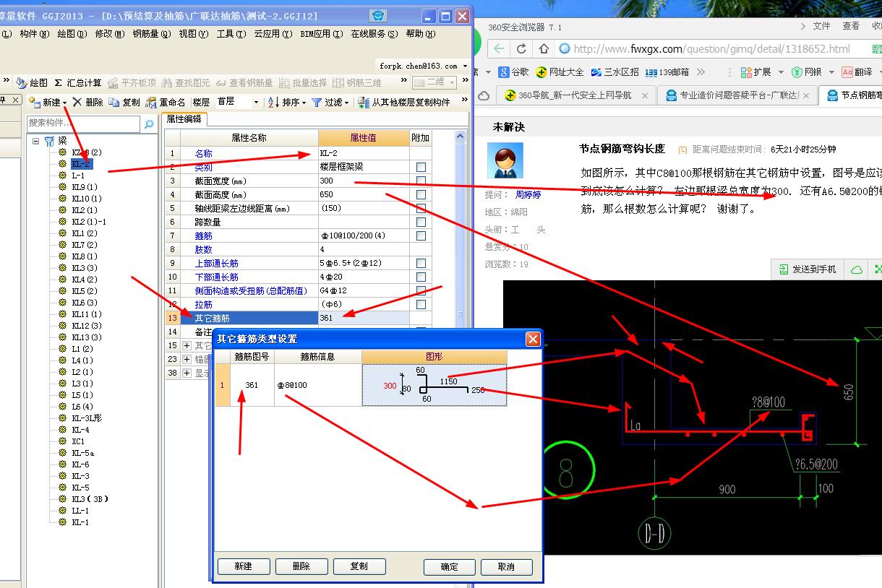
Task: Click 复制 button in stirrup dialog
Action: coord(359,566)
